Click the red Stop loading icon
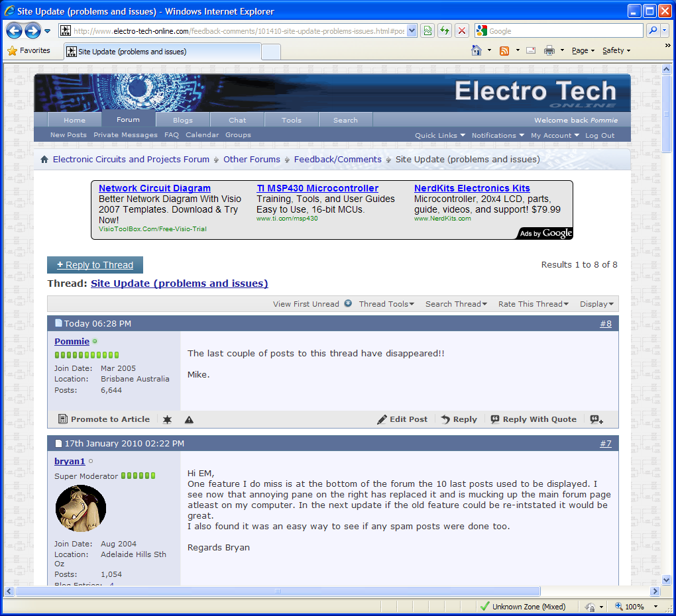This screenshot has width=676, height=616. click(462, 30)
